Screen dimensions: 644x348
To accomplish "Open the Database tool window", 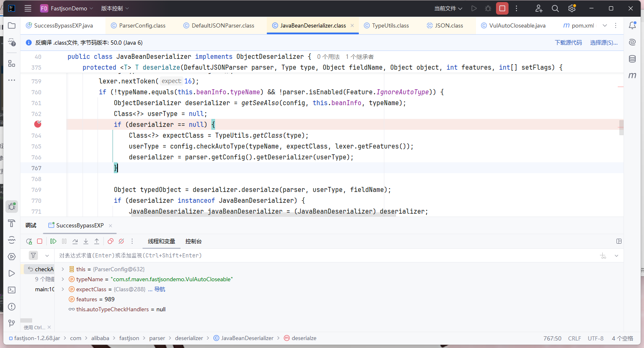I will [x=632, y=59].
